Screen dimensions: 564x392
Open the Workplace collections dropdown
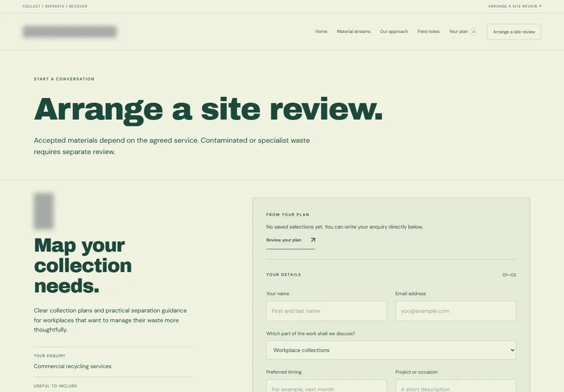click(x=391, y=350)
